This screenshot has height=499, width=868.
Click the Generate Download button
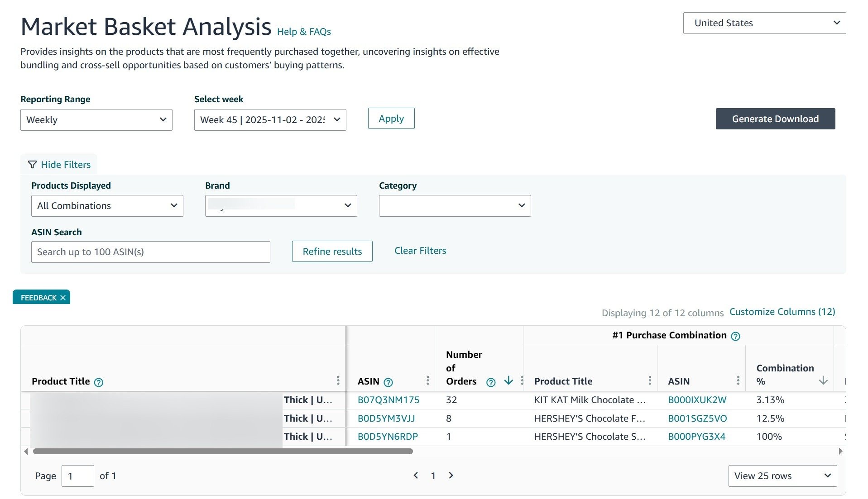pos(775,119)
